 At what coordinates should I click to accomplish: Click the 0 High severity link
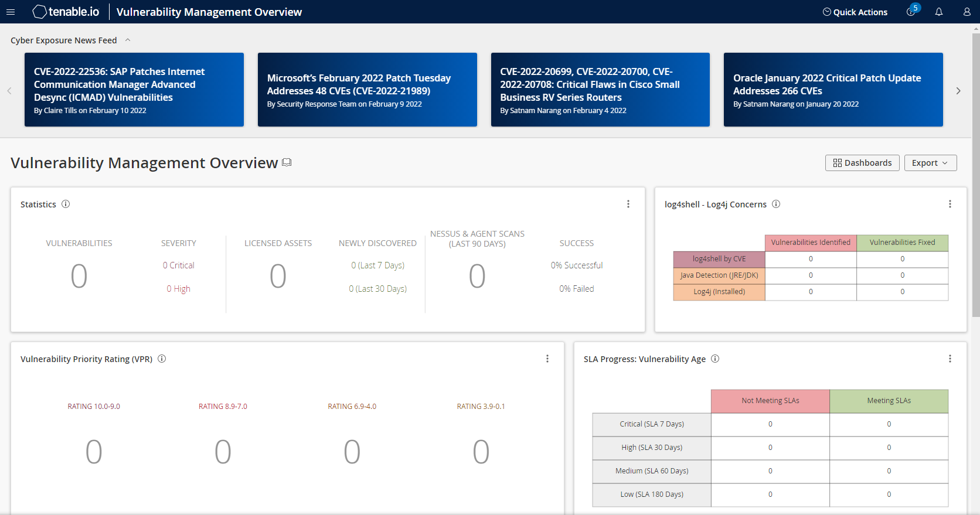pos(179,289)
